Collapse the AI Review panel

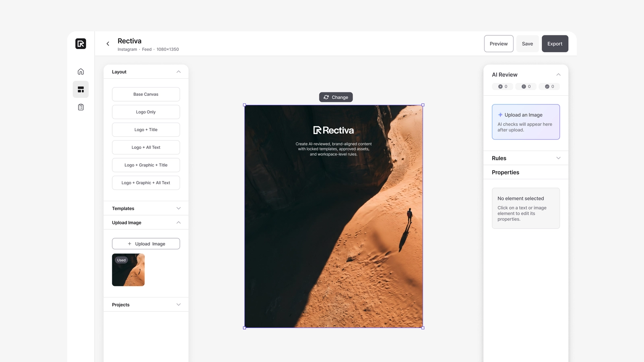(x=558, y=74)
